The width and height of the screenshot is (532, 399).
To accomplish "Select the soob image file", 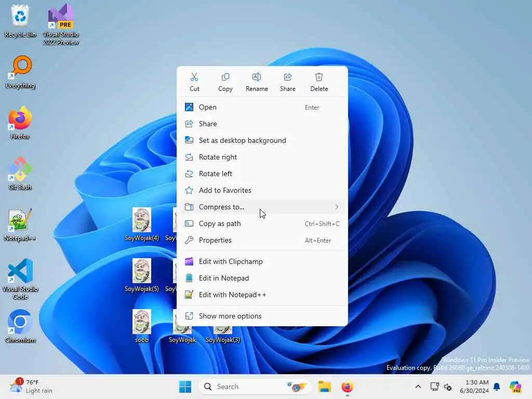I will coord(141,326).
